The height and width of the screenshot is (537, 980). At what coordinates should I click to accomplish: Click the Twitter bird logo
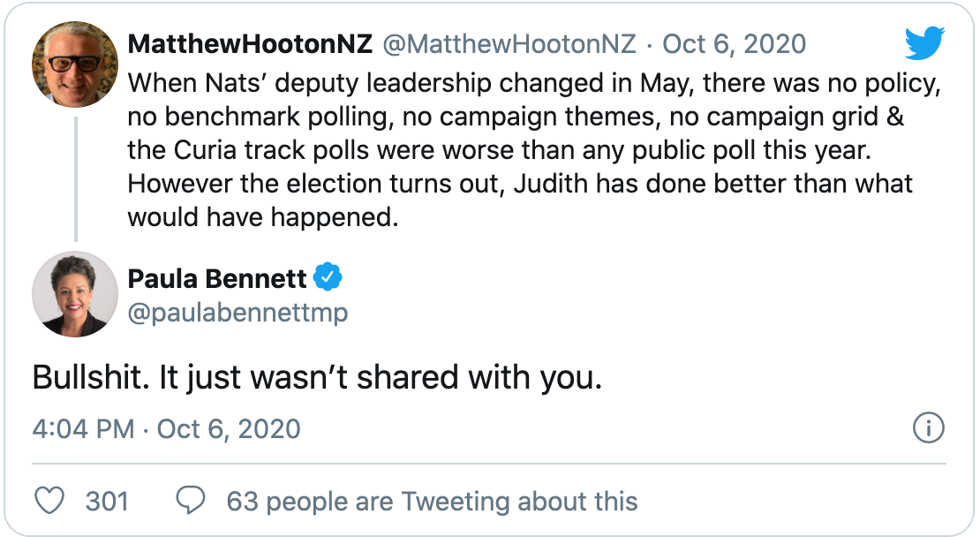tap(924, 42)
